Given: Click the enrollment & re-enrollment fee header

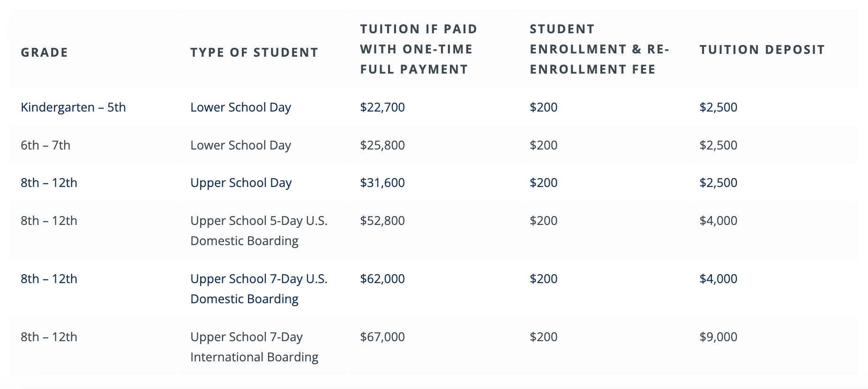Looking at the screenshot, I should click(x=599, y=49).
